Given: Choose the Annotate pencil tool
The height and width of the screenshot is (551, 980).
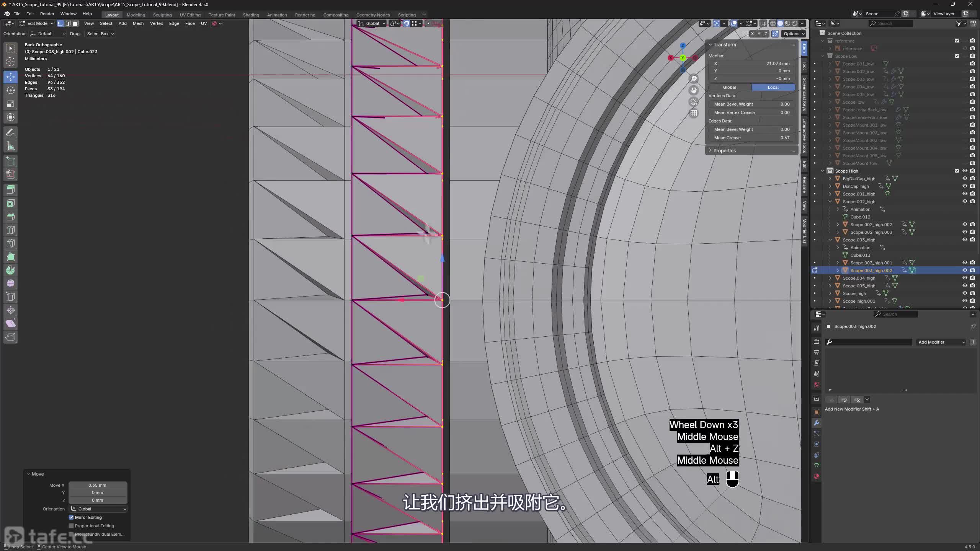Looking at the screenshot, I should tap(11, 133).
